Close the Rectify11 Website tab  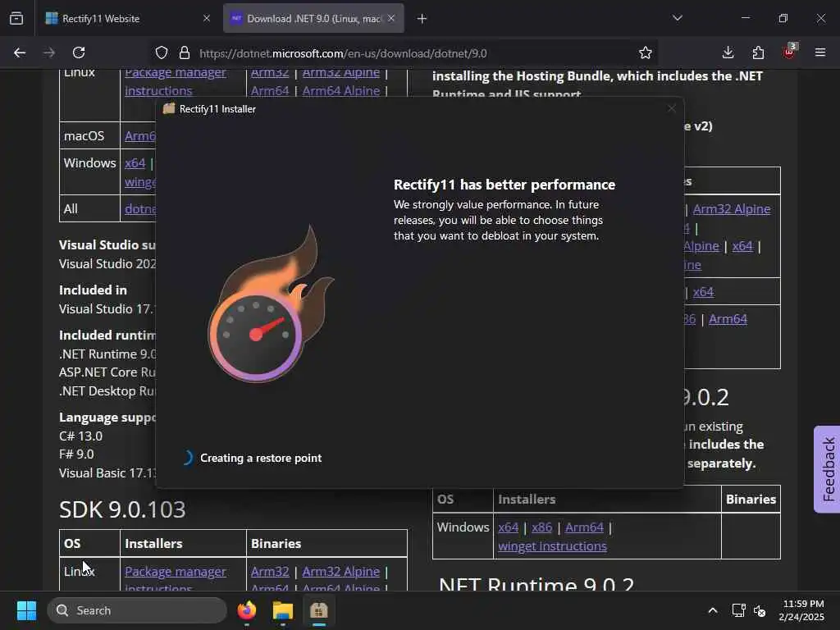coord(207,18)
